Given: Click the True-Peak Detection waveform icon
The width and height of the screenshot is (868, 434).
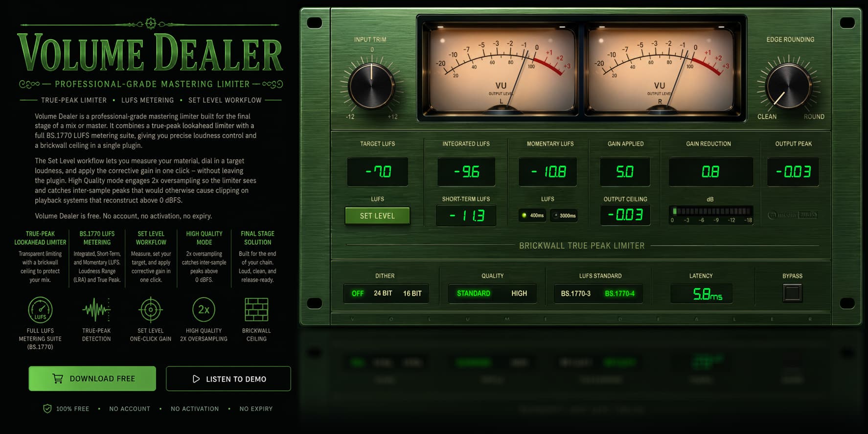Looking at the screenshot, I should click(x=96, y=310).
